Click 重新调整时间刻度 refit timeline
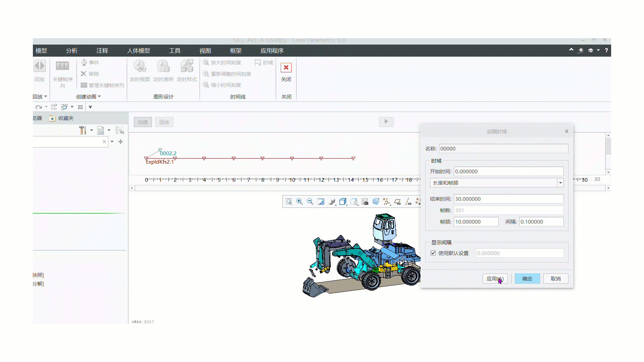This screenshot has height=362, width=644. [227, 74]
